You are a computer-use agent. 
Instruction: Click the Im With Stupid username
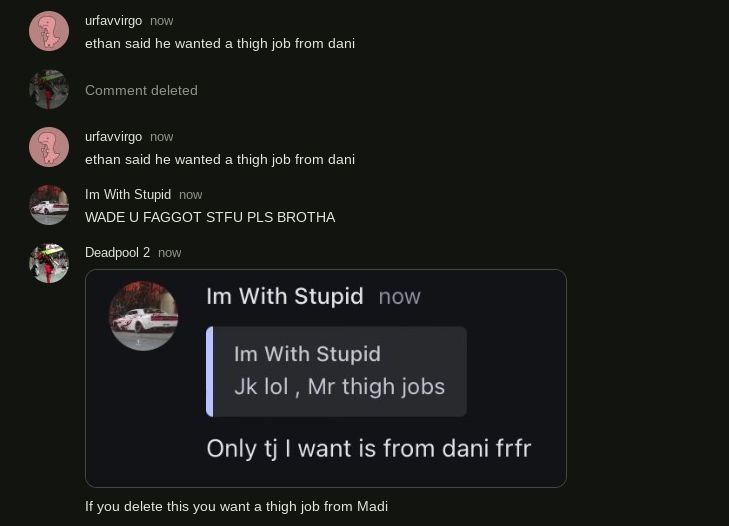[x=128, y=194]
